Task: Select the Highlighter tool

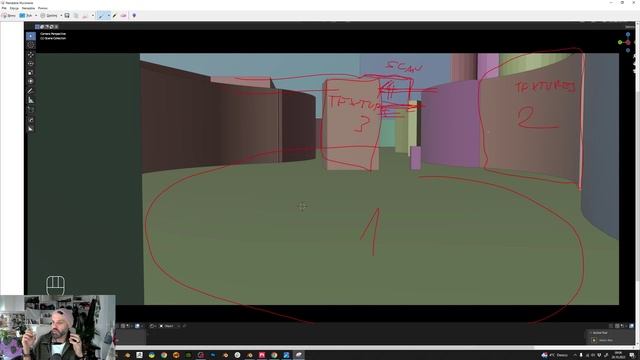Action: pos(115,16)
